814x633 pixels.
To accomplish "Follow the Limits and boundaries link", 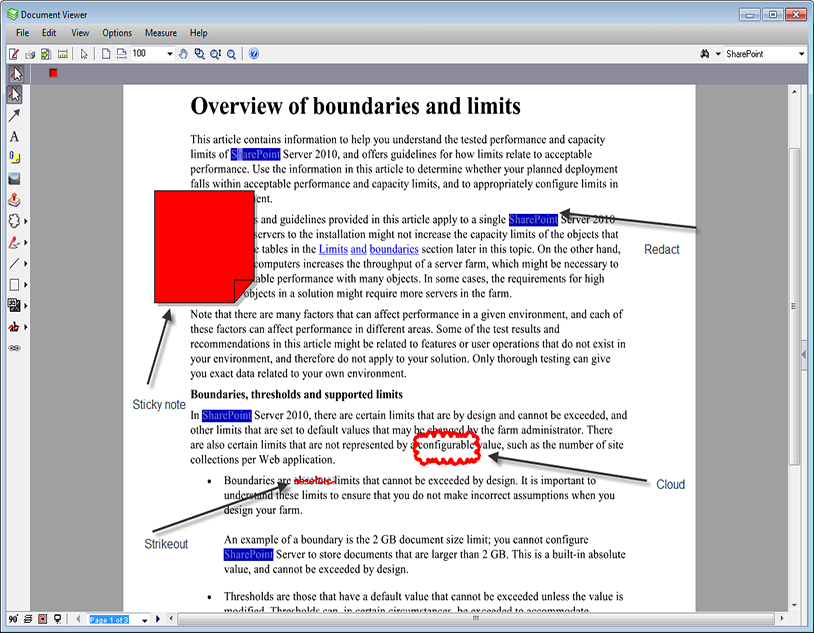I will pyautogui.click(x=369, y=249).
